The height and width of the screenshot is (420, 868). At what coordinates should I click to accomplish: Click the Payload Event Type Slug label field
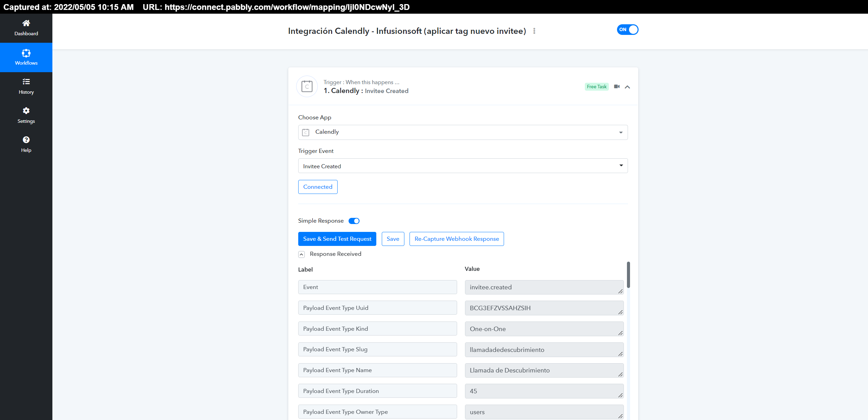coord(377,350)
